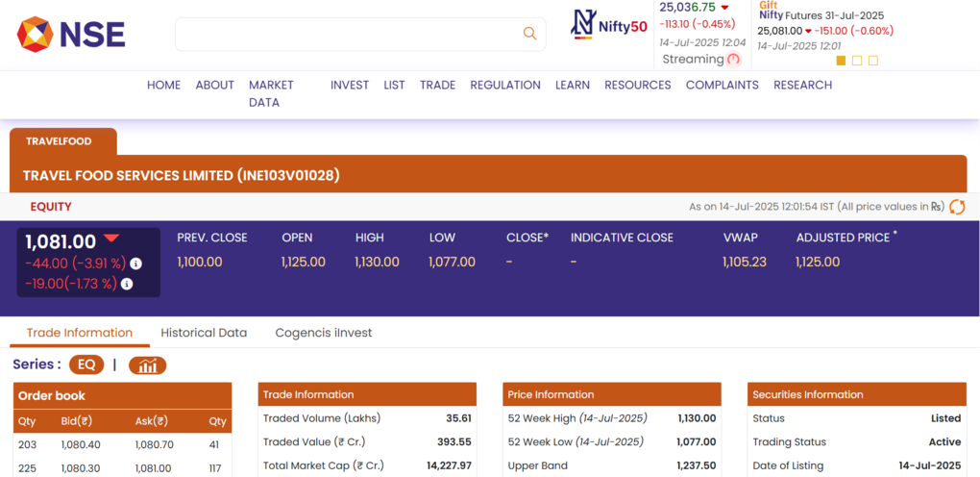Click the bid price 1,080.40
The image size is (980, 477).
tap(80, 445)
